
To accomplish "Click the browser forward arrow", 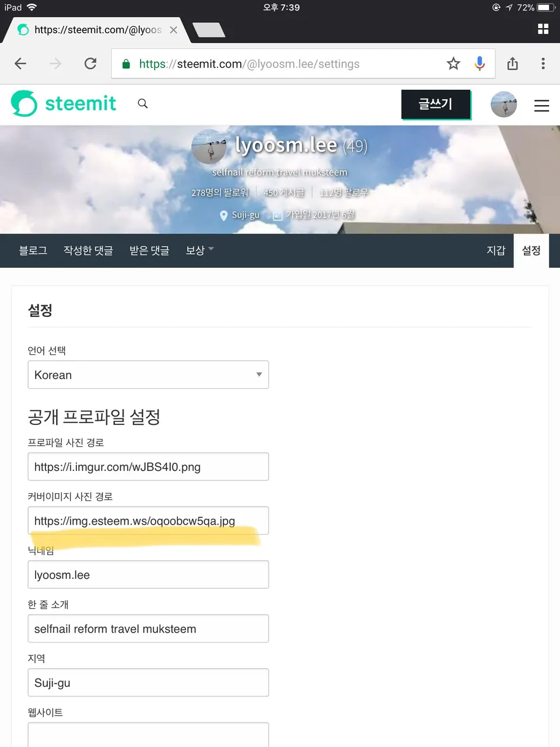I will 55,64.
